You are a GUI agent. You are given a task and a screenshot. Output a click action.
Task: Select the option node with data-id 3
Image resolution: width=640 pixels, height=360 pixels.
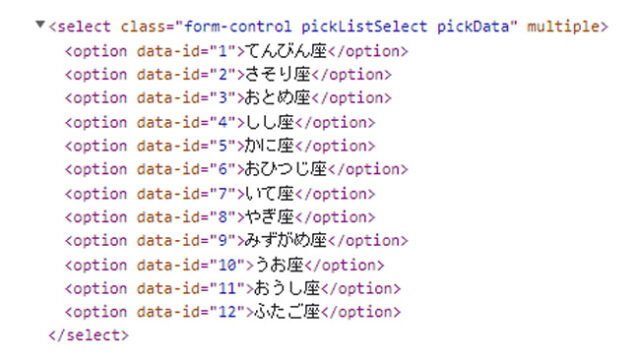(x=228, y=98)
